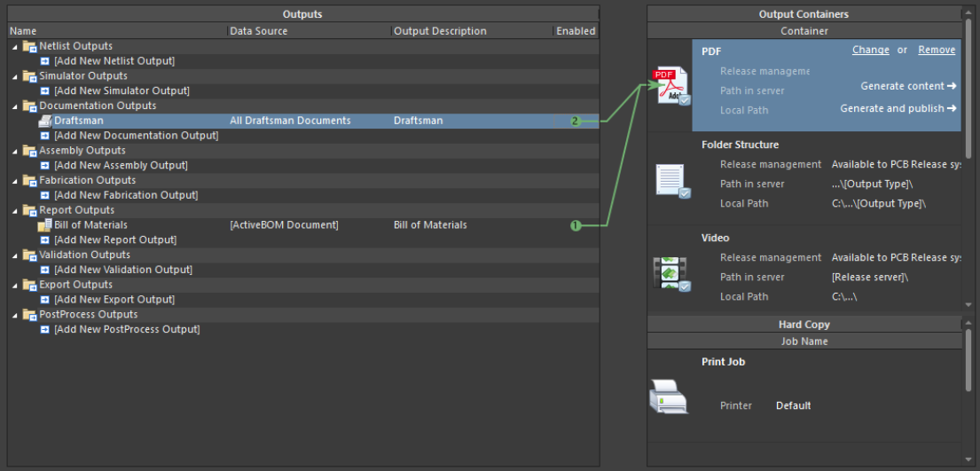Screen dimensions: 980x471
Task: Click the Netlist Outputs folder icon
Action: point(29,46)
